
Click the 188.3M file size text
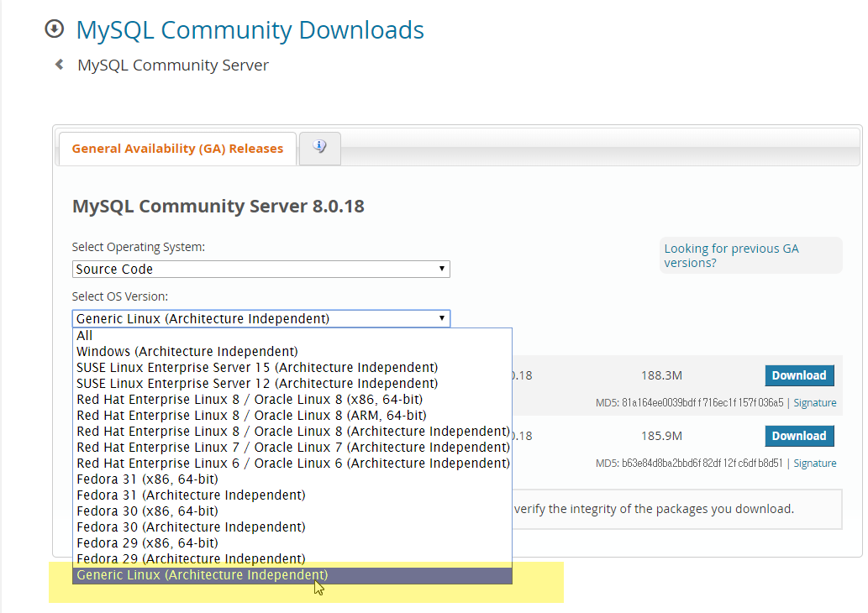point(661,375)
